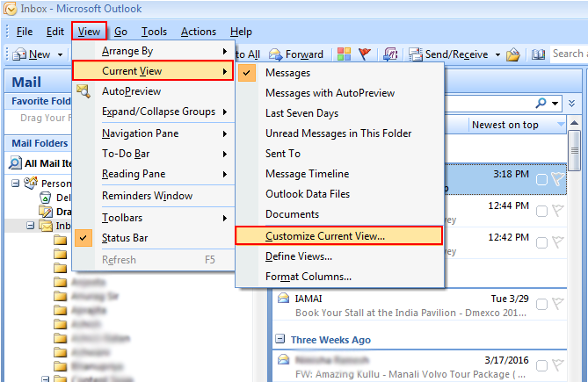Viewport: 588px width, 382px height.
Task: Flag the 3/17/2016 message
Action: coord(558,365)
